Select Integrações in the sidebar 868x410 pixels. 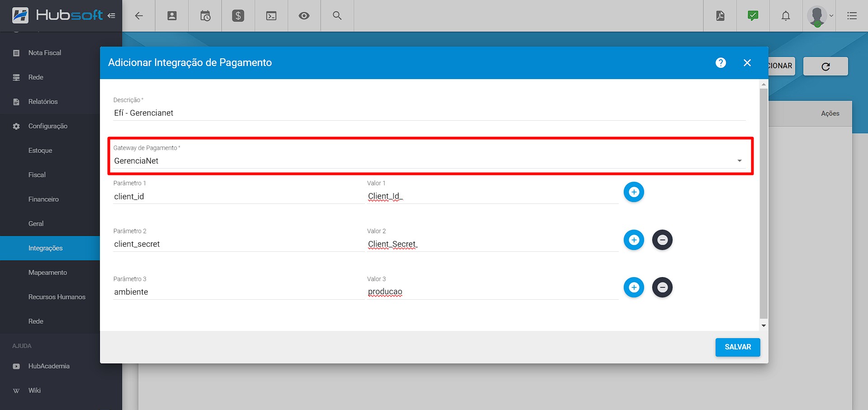point(50,248)
